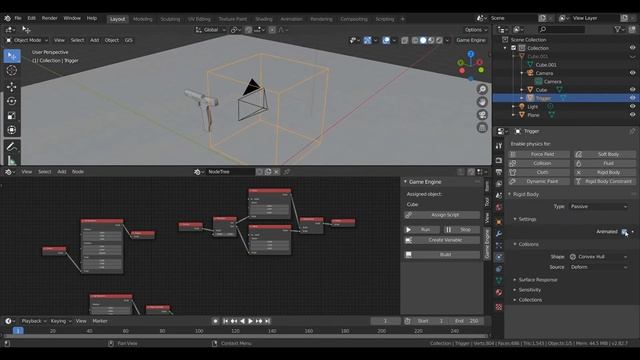The height and width of the screenshot is (360, 640).
Task: Open the Texture checker properties tab
Action: (499, 307)
